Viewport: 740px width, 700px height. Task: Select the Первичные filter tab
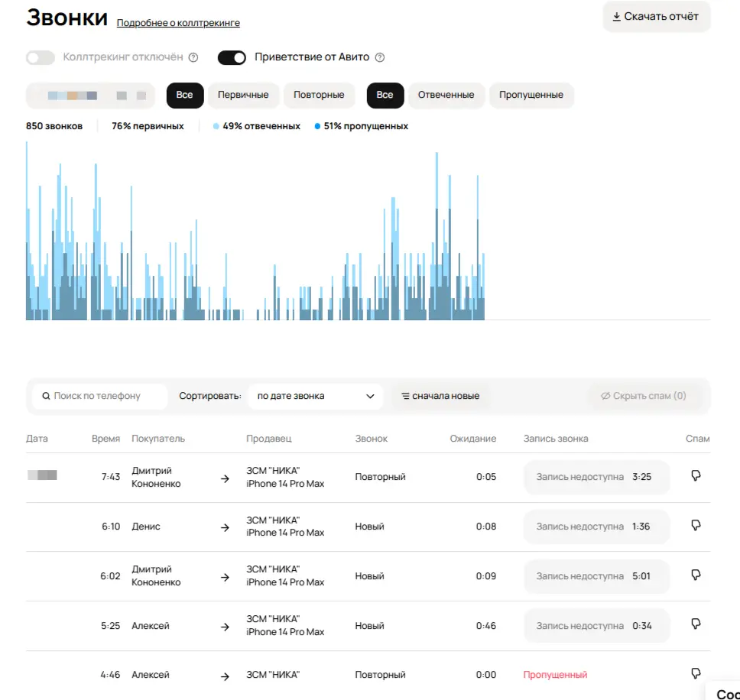tap(243, 96)
